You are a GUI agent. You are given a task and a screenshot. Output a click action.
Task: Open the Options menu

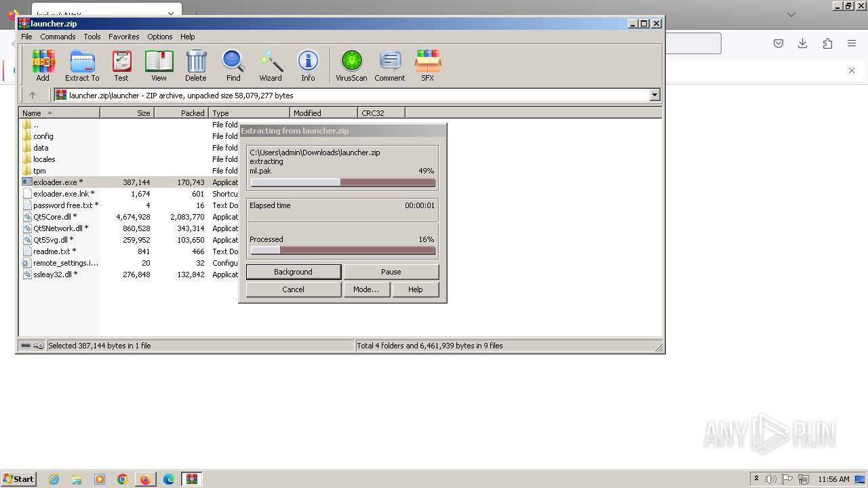coord(160,37)
